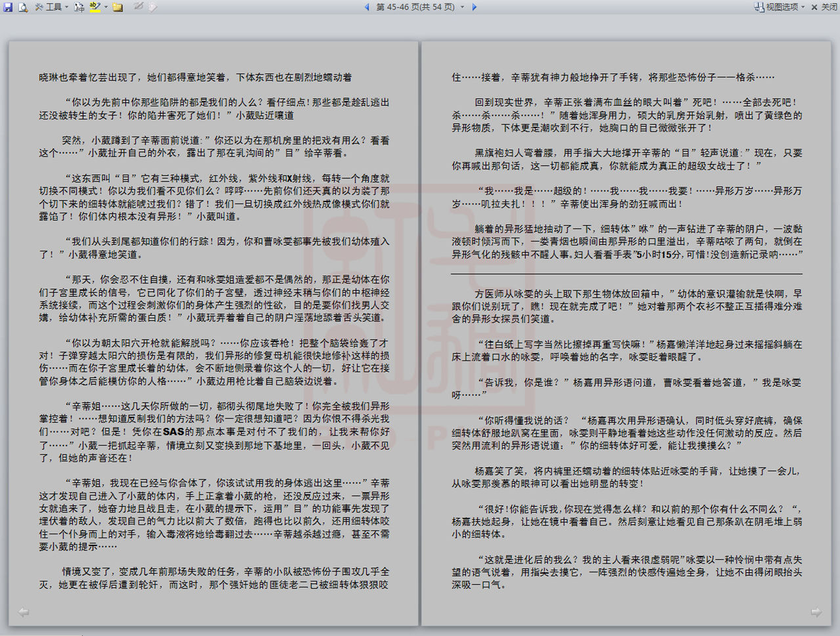Insert a new comment with the yellow note icon

point(118,7)
